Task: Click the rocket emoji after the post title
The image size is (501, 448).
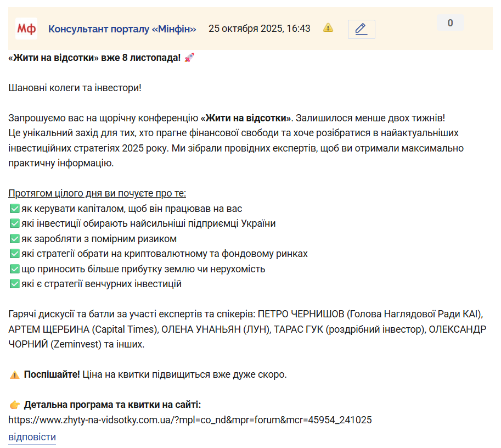Action: [189, 58]
